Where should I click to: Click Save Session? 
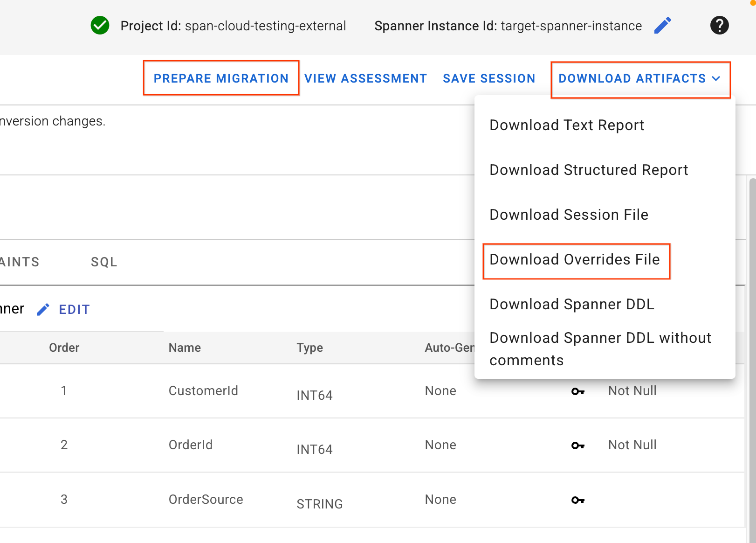[x=488, y=78]
